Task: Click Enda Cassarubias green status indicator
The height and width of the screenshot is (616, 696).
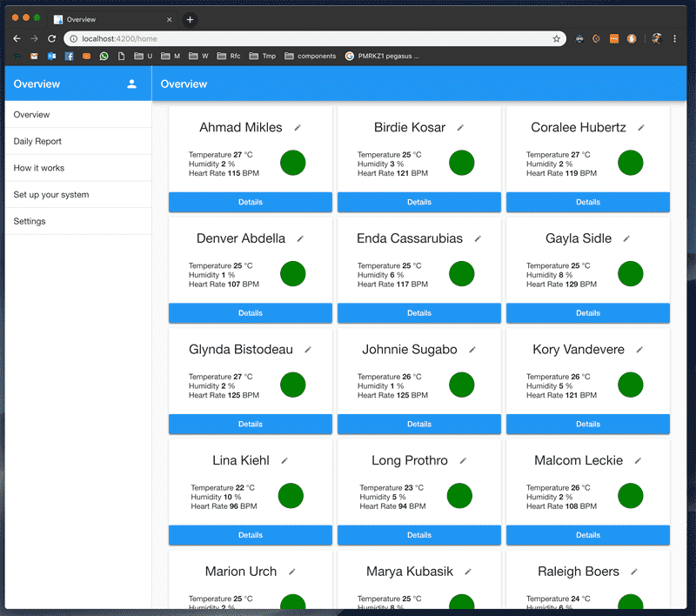Action: point(462,274)
